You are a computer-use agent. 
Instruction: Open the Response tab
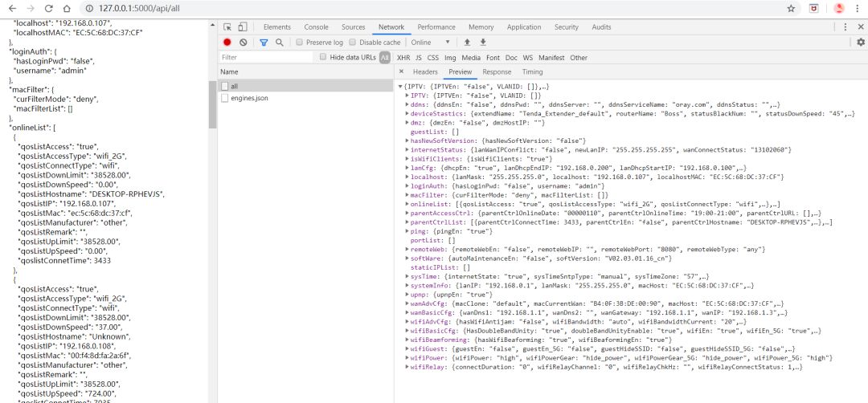tap(497, 72)
